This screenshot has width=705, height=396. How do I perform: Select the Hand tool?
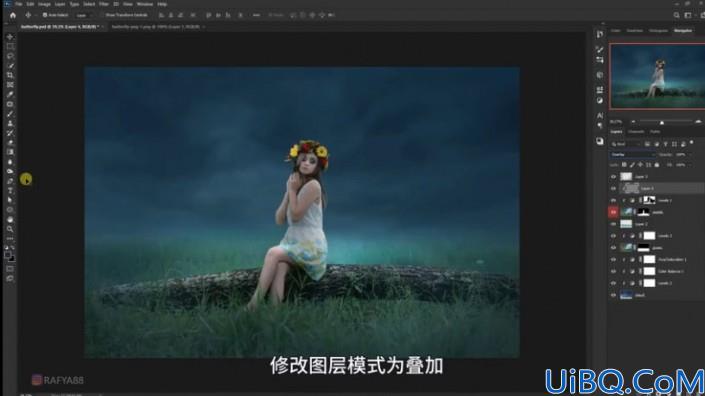point(10,219)
